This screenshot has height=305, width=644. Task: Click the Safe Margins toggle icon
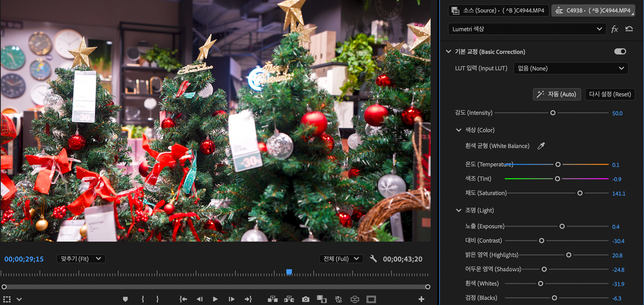[x=371, y=299]
